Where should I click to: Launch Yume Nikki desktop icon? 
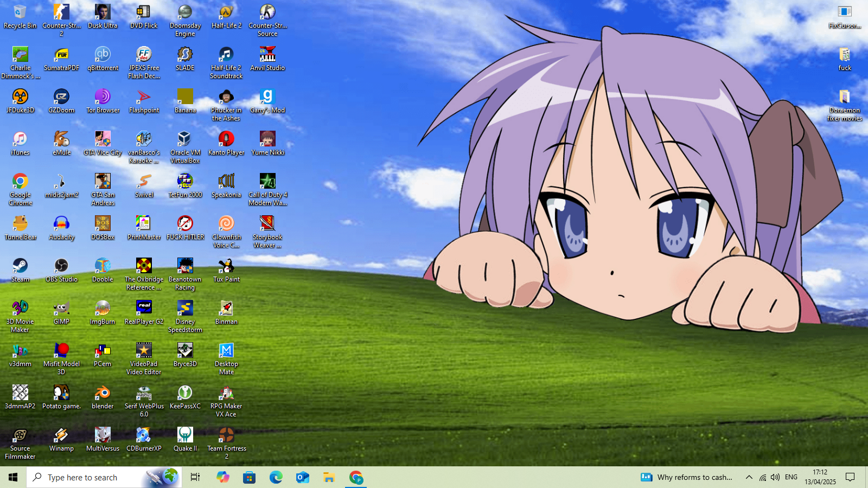[x=267, y=143]
